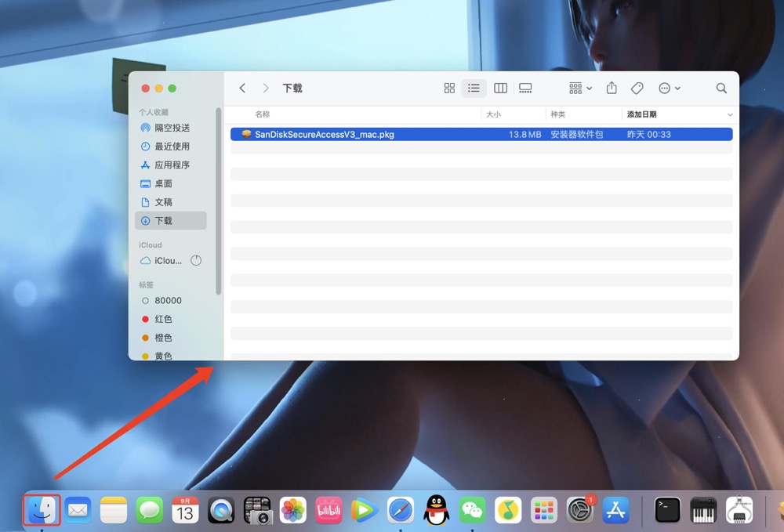Open the Finder search magnifier
This screenshot has height=532, width=784.
(721, 89)
